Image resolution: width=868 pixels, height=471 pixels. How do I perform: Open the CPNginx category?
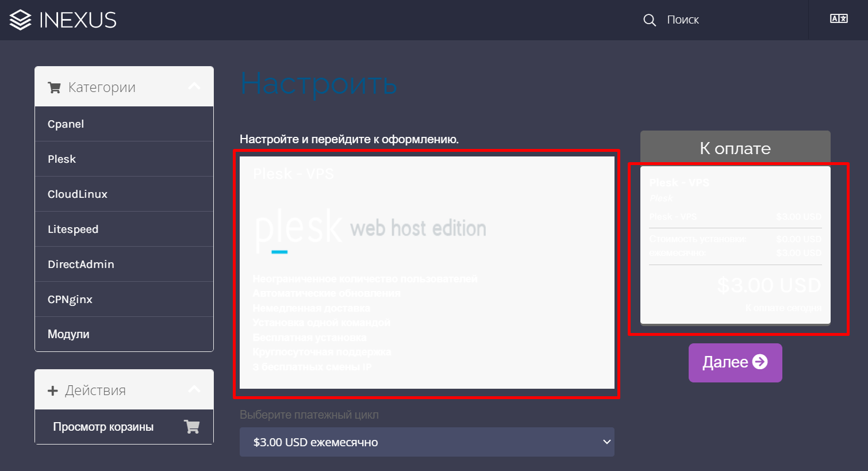coord(70,300)
